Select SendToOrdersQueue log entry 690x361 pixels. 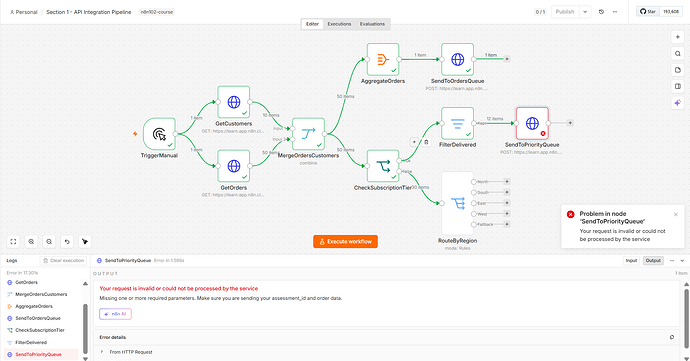click(41, 318)
